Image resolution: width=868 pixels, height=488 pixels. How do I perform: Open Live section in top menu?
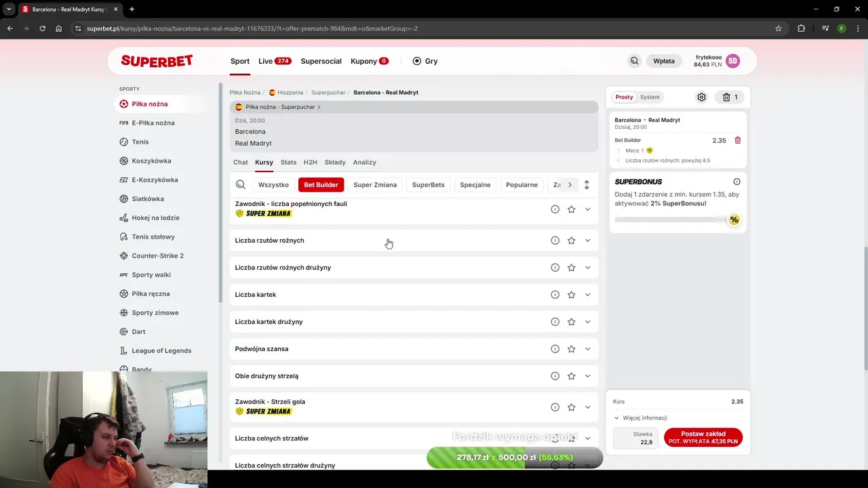pyautogui.click(x=275, y=61)
